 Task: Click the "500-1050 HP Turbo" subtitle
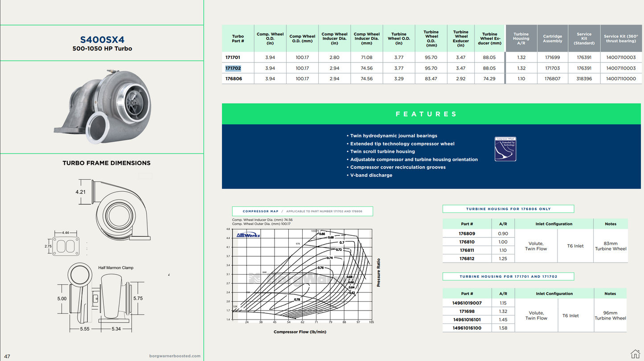pos(102,49)
